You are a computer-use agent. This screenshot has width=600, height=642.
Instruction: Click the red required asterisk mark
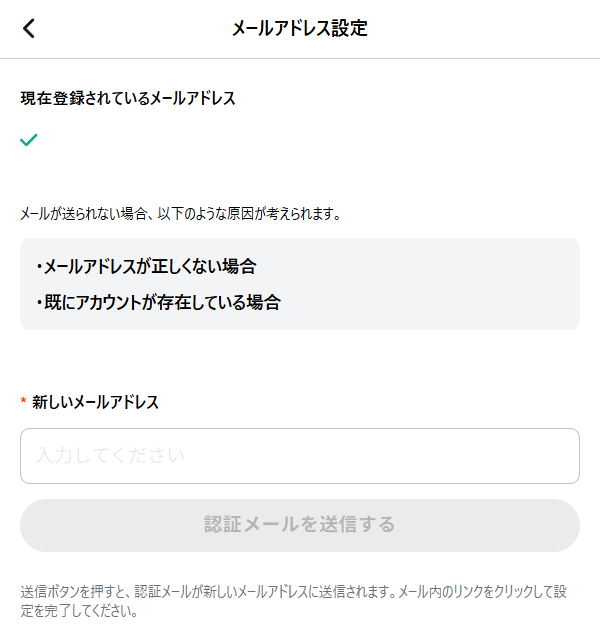[x=23, y=400]
